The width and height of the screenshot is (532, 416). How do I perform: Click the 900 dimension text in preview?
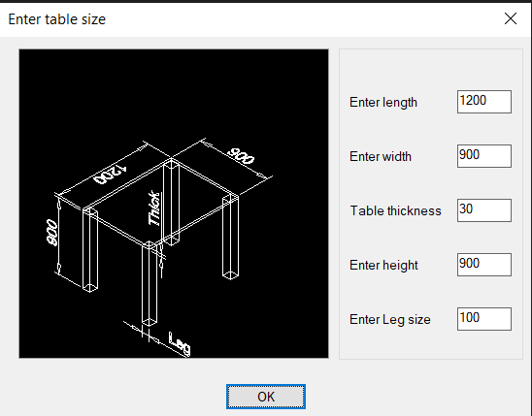coord(241,156)
